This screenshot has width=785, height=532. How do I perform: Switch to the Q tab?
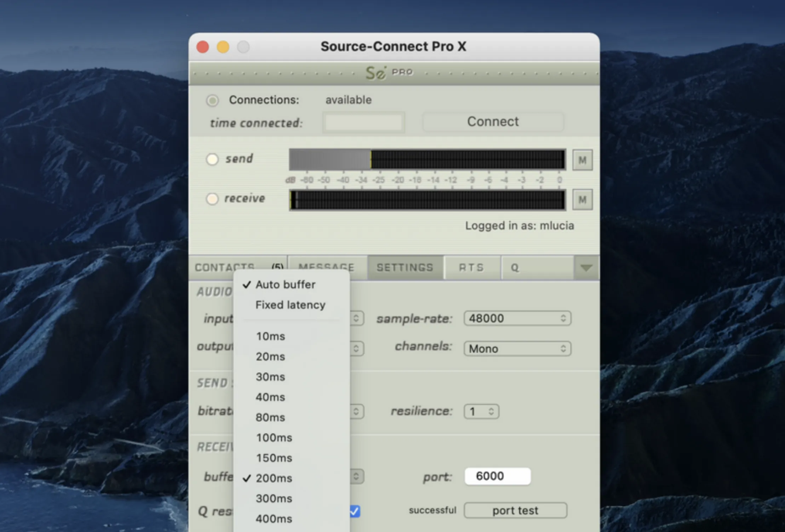pyautogui.click(x=537, y=267)
